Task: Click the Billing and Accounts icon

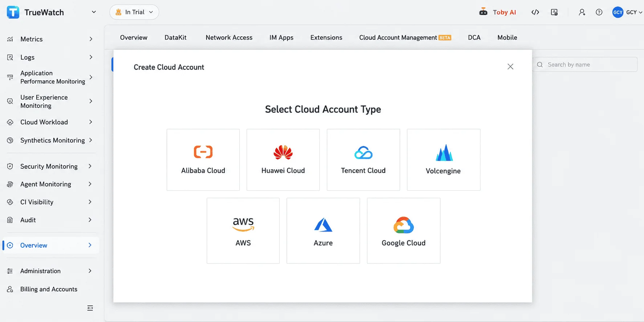Action: coord(10,289)
